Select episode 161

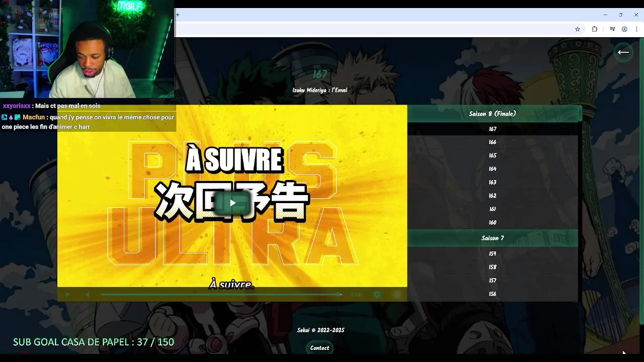(493, 209)
